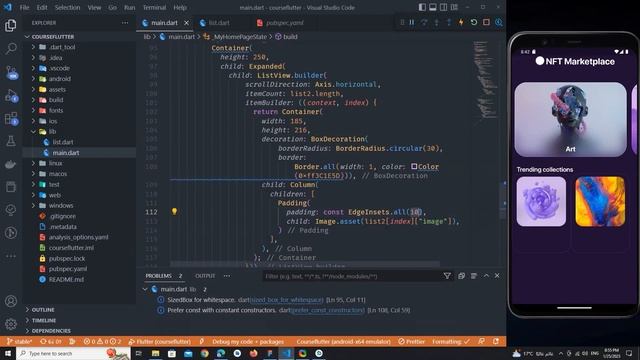Open the Run menu
The height and width of the screenshot is (360, 640).
[x=129, y=7]
